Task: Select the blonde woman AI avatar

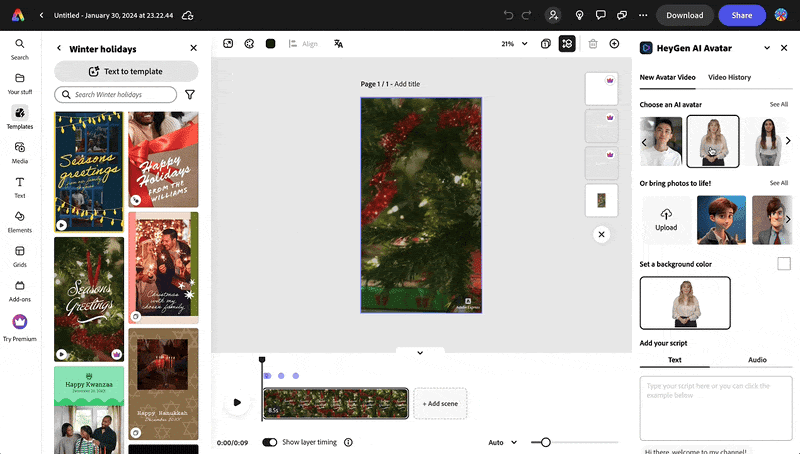Action: 713,141
